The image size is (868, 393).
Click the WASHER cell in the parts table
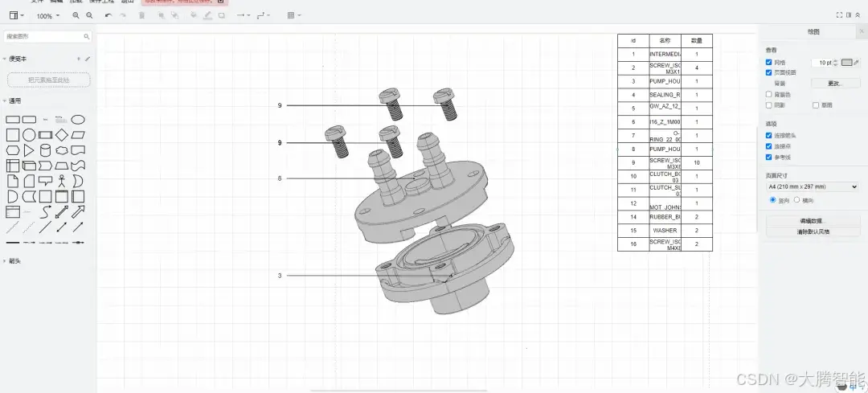point(665,231)
